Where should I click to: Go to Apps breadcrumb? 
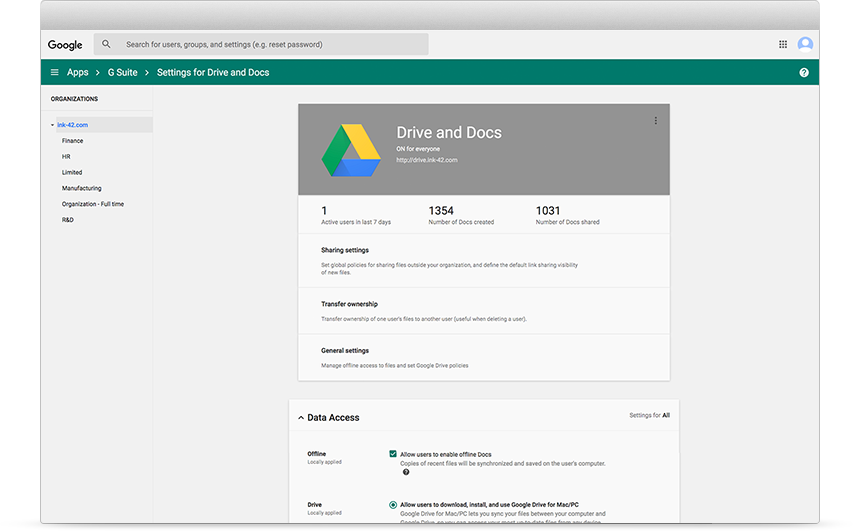coord(77,72)
